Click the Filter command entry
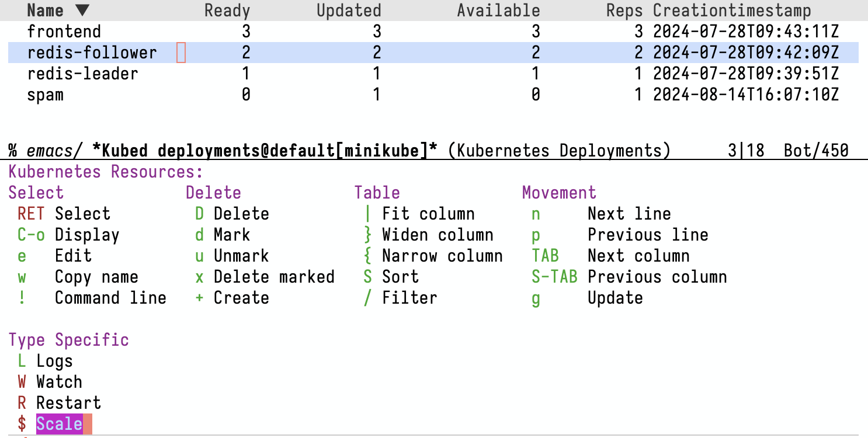The height and width of the screenshot is (438, 868). (x=409, y=297)
